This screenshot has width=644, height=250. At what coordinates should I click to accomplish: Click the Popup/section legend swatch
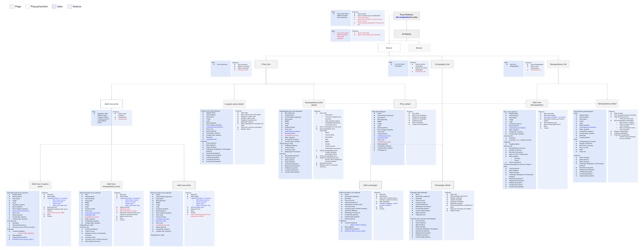tap(28, 7)
